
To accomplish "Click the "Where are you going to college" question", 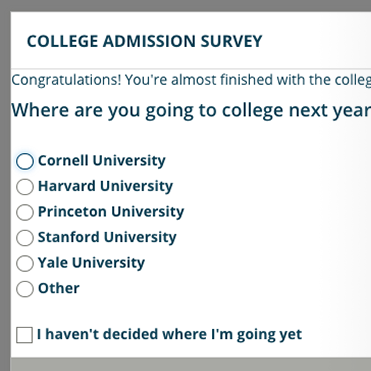I will 191,110.
